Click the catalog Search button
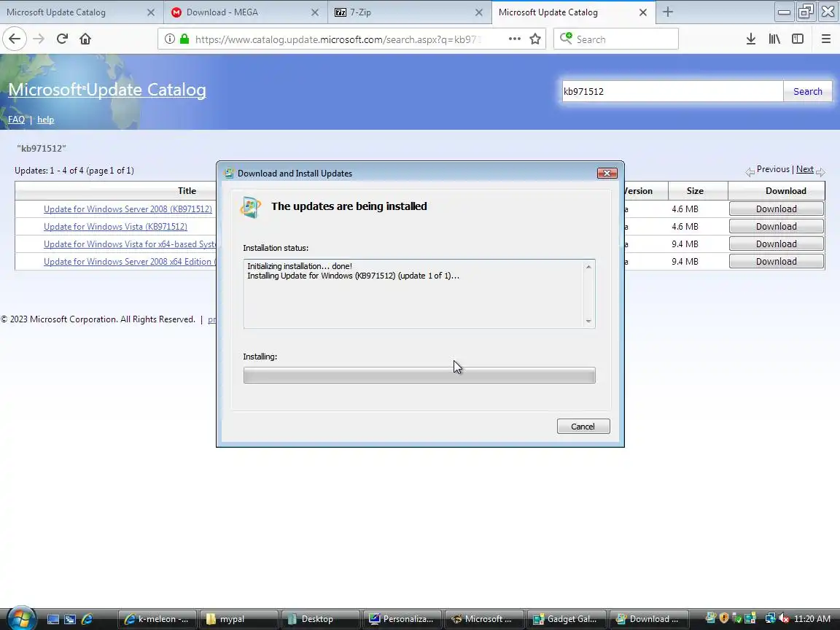Screen dimensions: 840x630 tap(807, 91)
